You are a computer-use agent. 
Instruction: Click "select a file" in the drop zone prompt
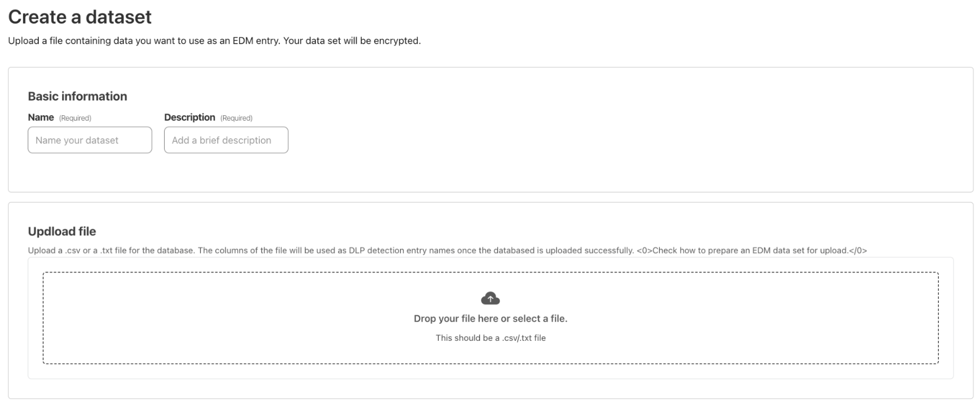click(540, 319)
